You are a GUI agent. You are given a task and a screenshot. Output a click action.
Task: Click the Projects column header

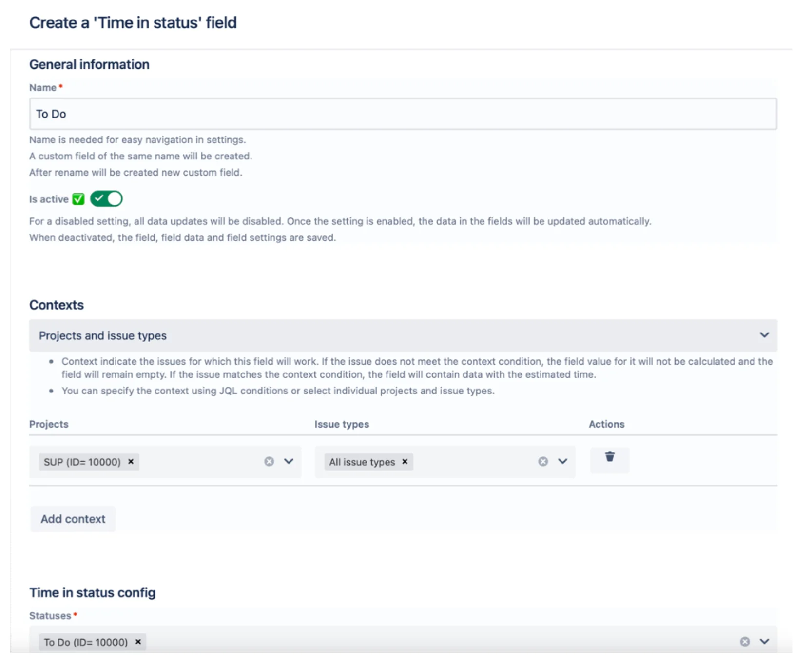(49, 424)
